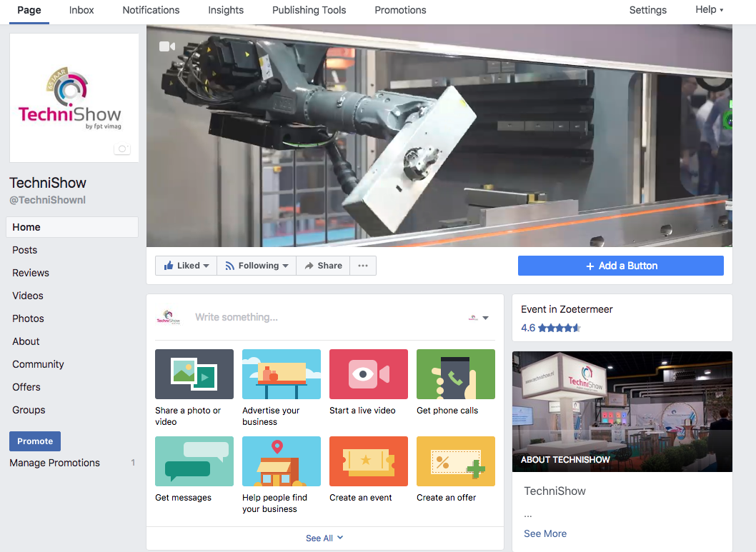Open Photos in the sidebar
Viewport: 756px width, 552px height.
point(28,318)
